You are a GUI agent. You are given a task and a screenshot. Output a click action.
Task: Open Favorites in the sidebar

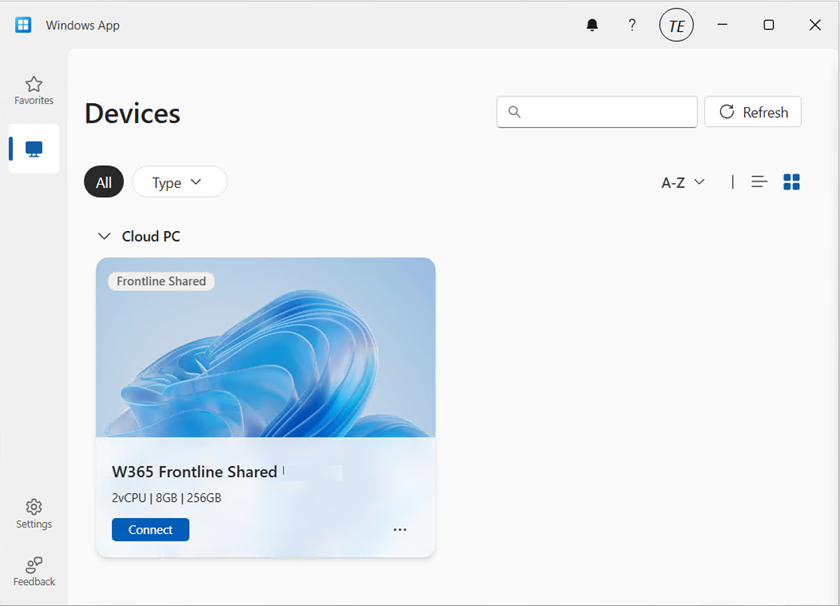pyautogui.click(x=34, y=90)
